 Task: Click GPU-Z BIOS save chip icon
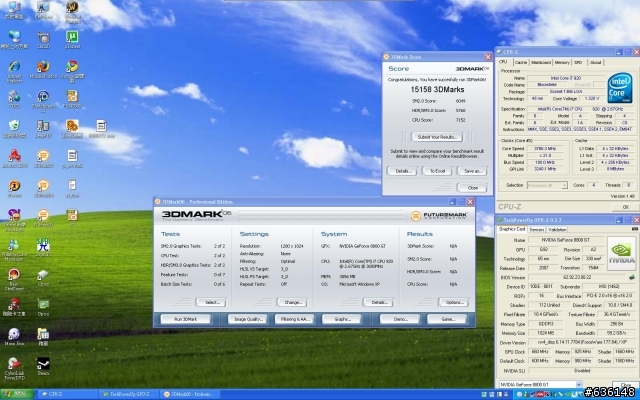point(632,277)
